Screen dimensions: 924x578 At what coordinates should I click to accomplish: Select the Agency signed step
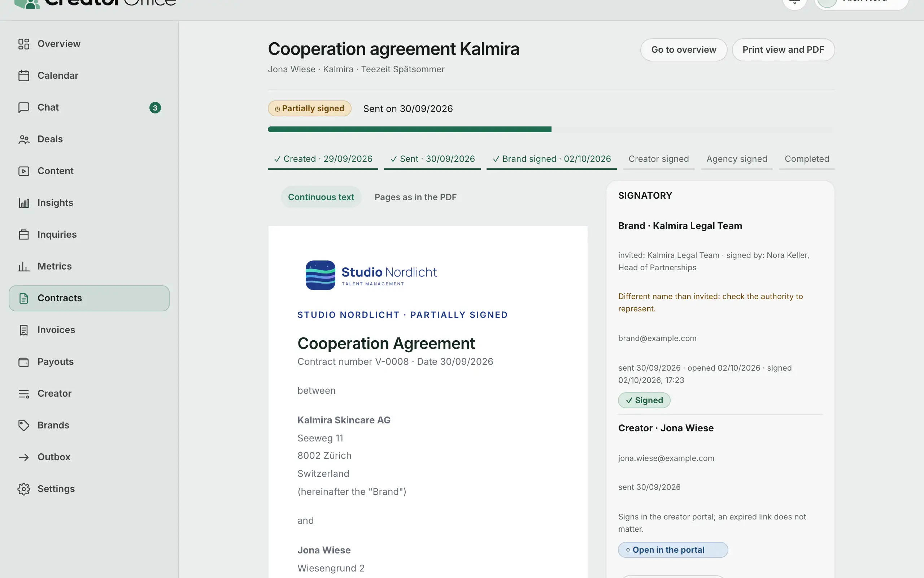[737, 159]
